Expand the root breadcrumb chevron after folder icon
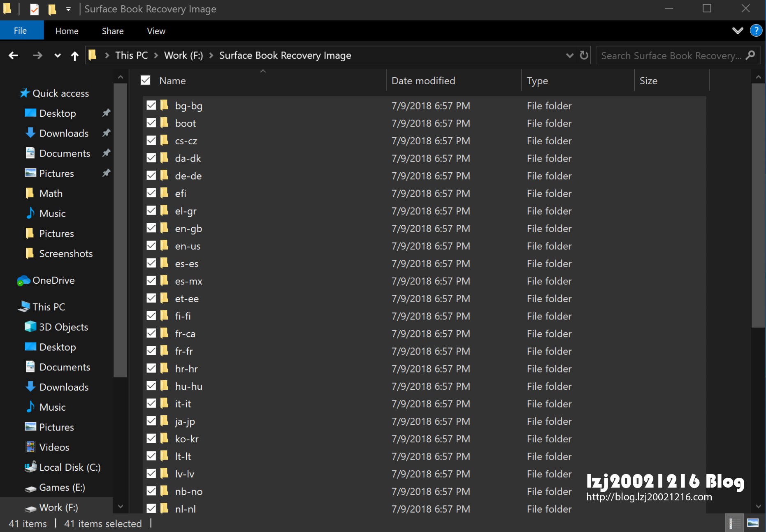766x532 pixels. pyautogui.click(x=107, y=56)
